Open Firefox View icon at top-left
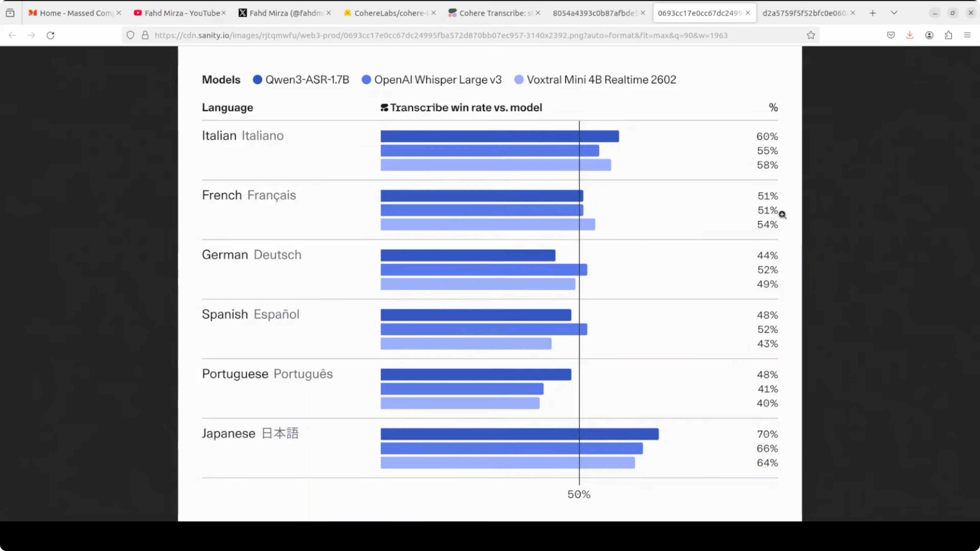 pos(10,13)
